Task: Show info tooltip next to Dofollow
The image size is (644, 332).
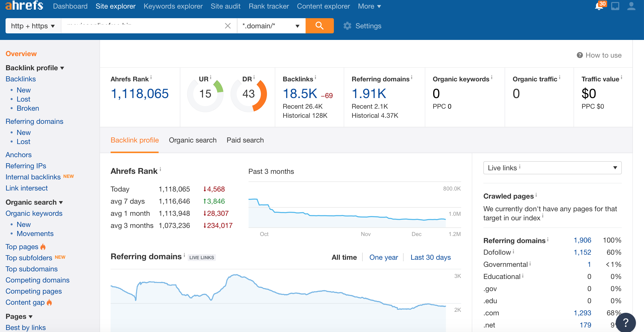Action: pyautogui.click(x=513, y=251)
